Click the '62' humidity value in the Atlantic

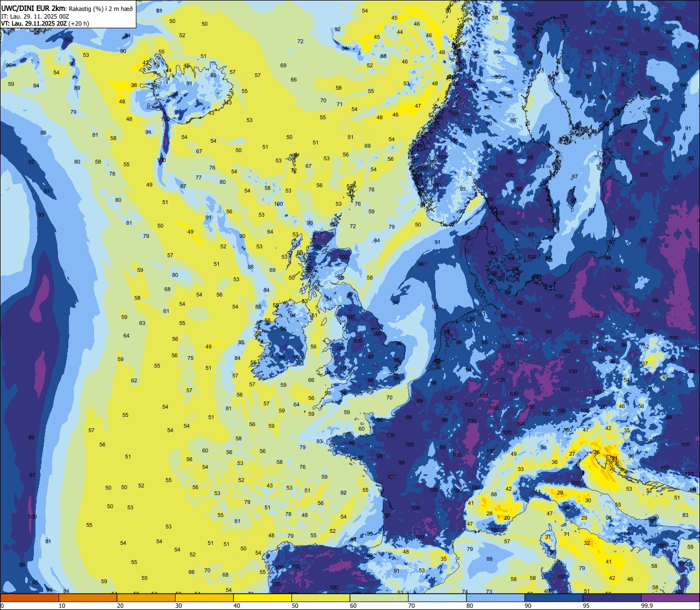[x=134, y=381]
